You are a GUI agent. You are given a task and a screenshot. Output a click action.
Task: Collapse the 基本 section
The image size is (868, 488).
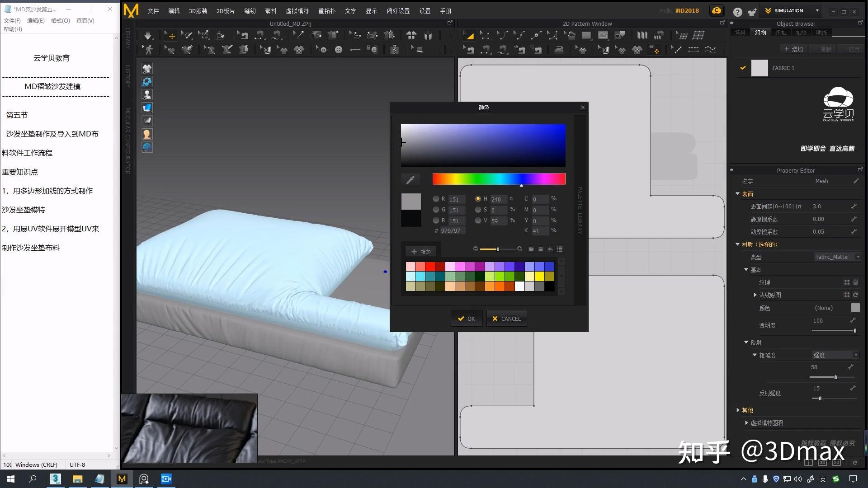pos(746,270)
